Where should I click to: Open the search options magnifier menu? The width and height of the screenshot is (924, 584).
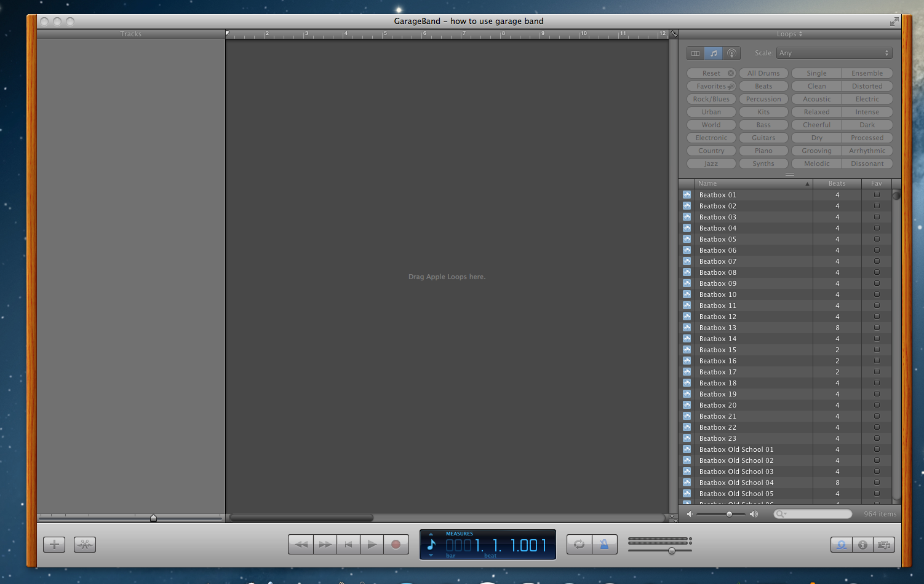tap(781, 514)
